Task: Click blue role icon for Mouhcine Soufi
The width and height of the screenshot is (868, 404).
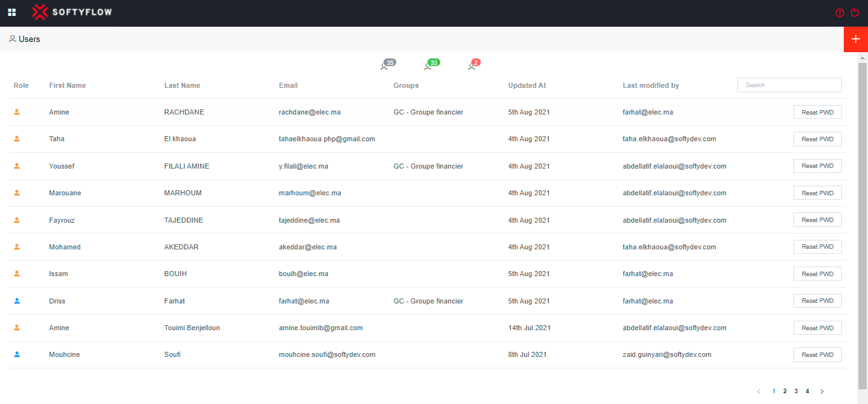Action: click(x=17, y=354)
